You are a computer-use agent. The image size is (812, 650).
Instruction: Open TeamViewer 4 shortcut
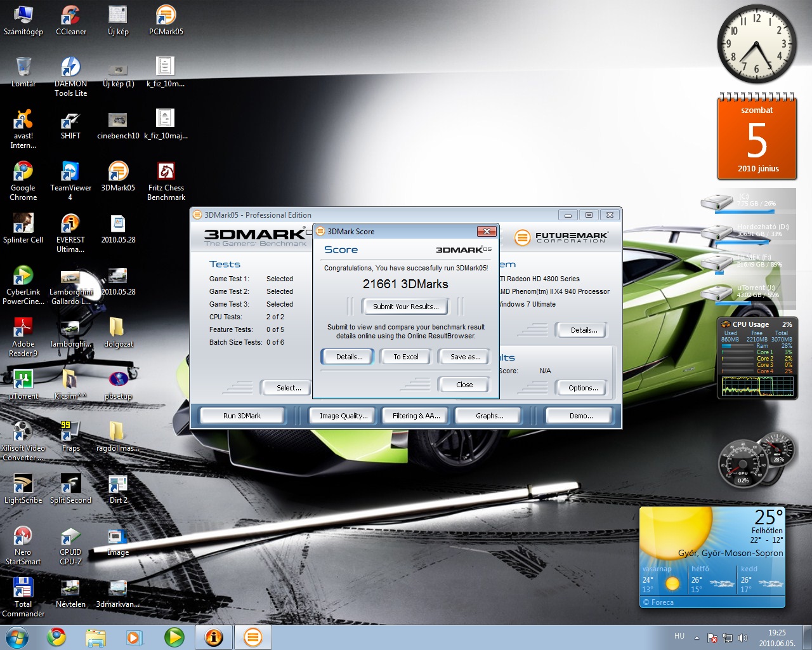pyautogui.click(x=70, y=180)
